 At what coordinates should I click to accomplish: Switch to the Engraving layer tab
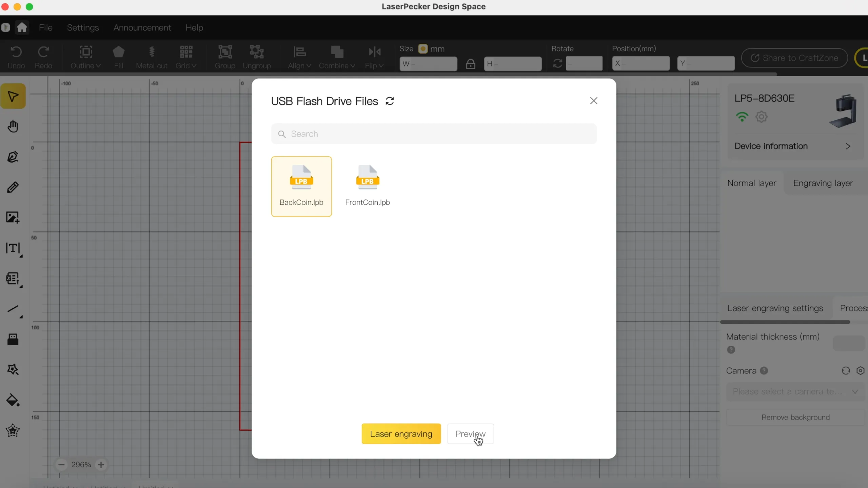823,183
